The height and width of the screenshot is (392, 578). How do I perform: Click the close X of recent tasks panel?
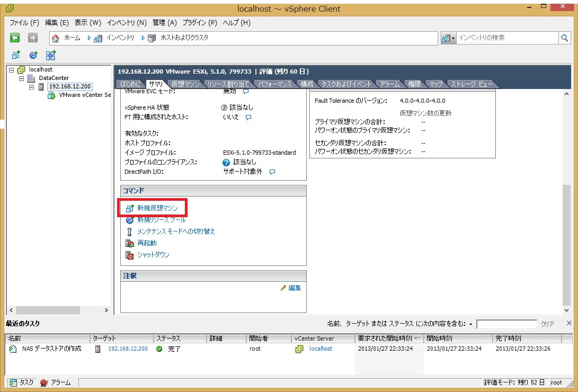pyautogui.click(x=569, y=323)
